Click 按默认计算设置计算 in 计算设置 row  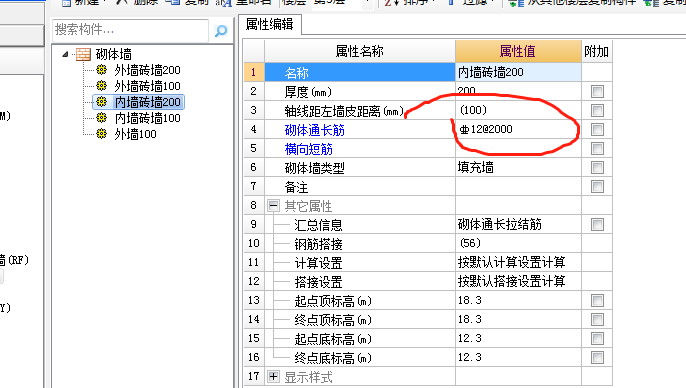tap(518, 262)
